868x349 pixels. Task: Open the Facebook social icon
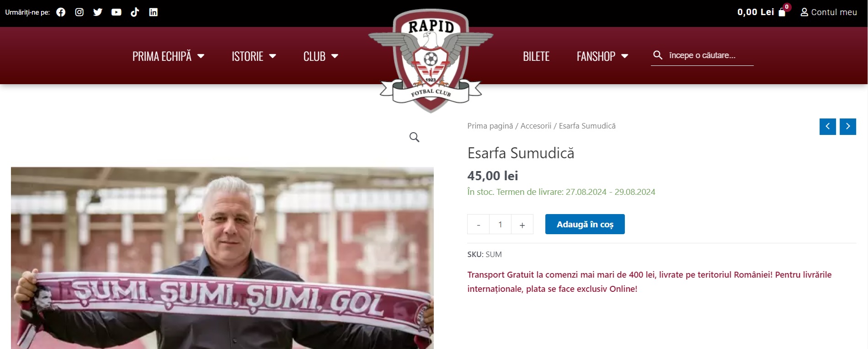[61, 12]
